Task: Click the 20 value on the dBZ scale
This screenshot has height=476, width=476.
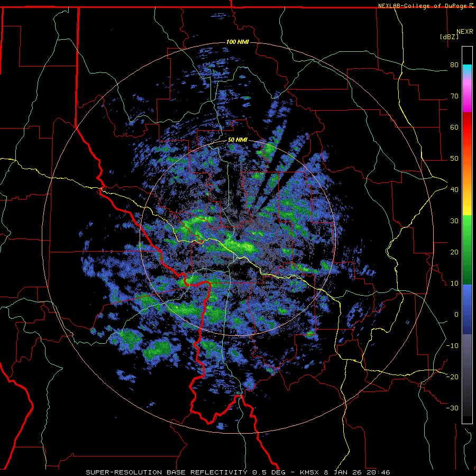Action: point(454,252)
